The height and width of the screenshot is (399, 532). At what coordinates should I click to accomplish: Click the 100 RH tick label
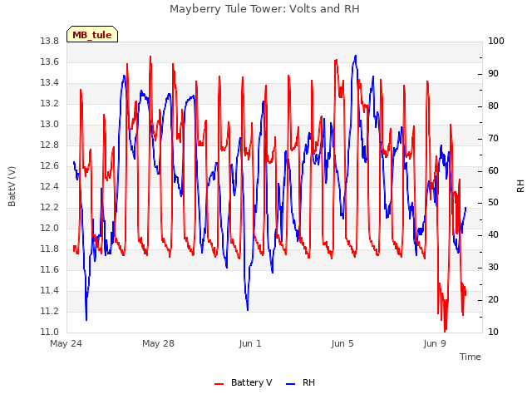[496, 42]
